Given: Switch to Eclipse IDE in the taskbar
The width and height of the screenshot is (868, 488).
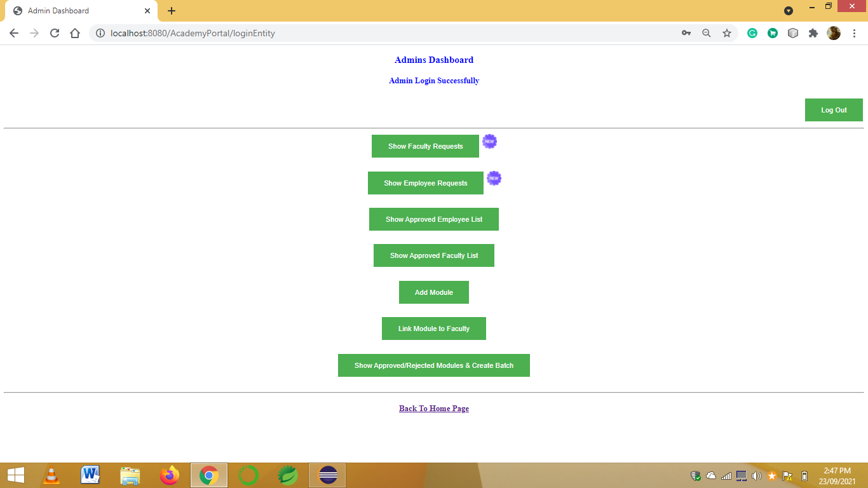Looking at the screenshot, I should [327, 475].
